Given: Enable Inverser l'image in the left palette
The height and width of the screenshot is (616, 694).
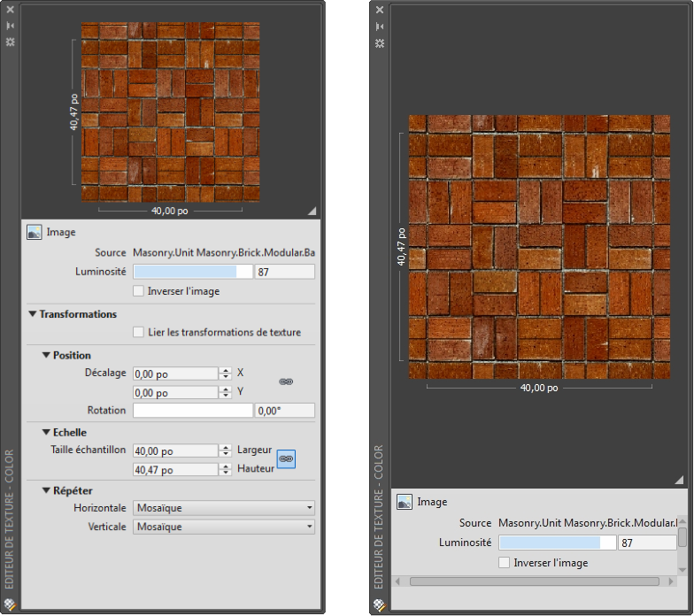Looking at the screenshot, I should [x=138, y=291].
